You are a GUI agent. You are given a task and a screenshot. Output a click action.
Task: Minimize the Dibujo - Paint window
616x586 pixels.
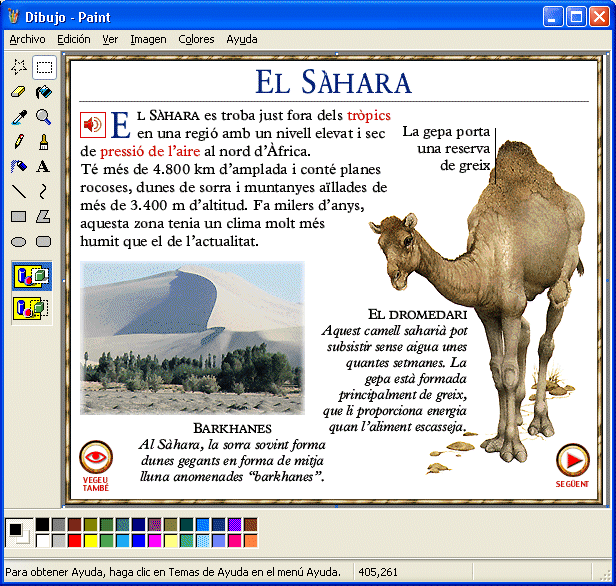553,17
